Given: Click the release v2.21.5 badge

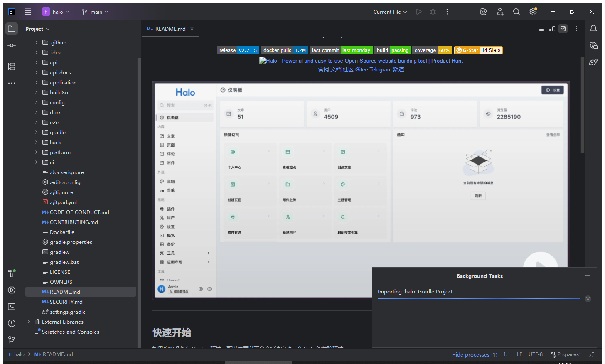Looking at the screenshot, I should pyautogui.click(x=238, y=50).
